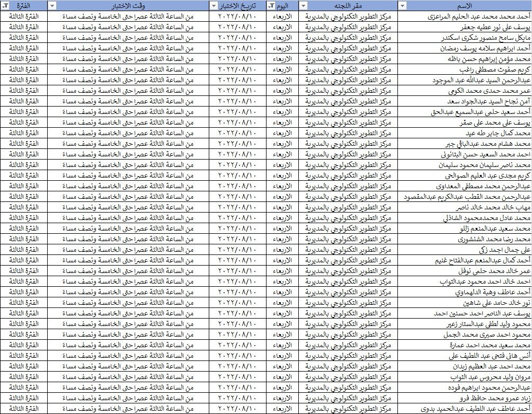Open the active filter button on الفترة column

coord(4,5)
